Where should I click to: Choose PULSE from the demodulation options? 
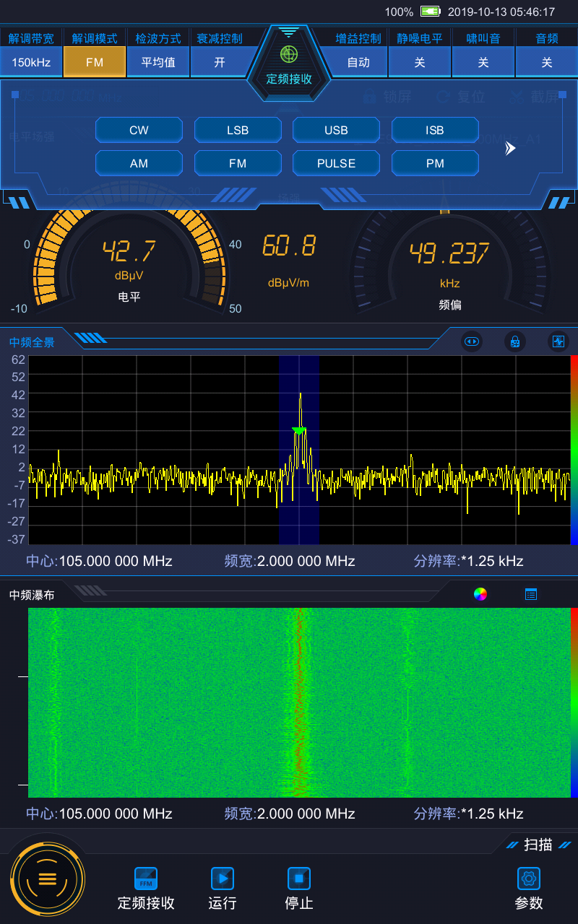[336, 163]
